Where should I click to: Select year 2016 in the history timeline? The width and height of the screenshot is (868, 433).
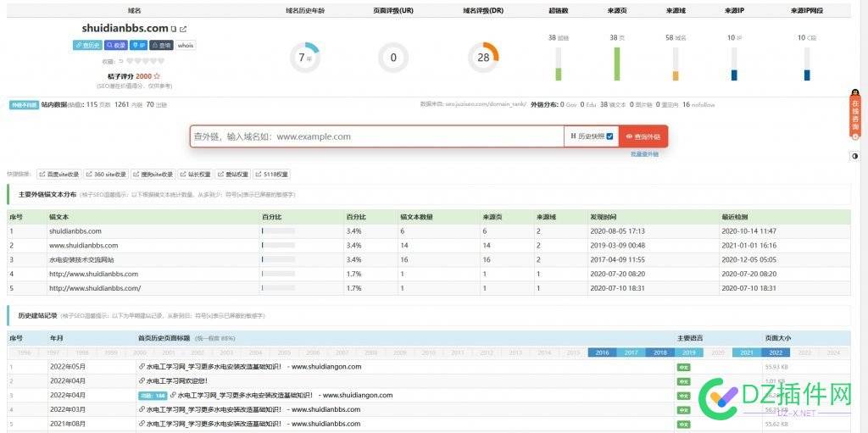(603, 353)
